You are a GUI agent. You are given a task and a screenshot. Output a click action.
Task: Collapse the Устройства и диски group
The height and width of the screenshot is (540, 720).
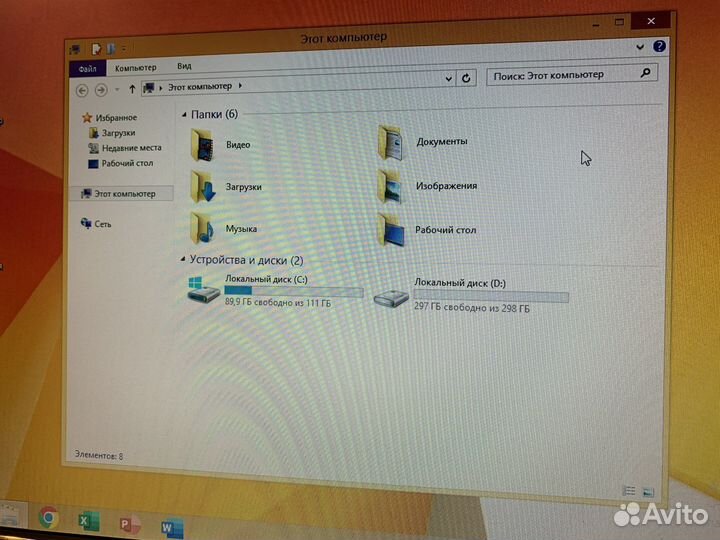(x=182, y=261)
